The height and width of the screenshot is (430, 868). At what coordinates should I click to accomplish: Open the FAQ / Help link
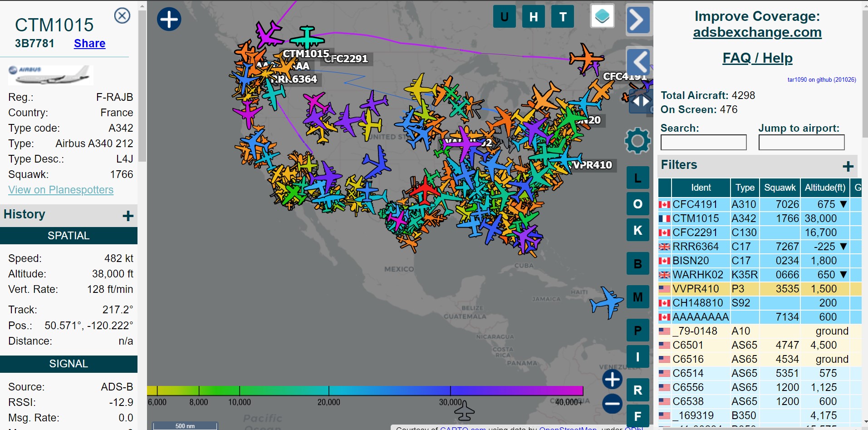(x=757, y=58)
